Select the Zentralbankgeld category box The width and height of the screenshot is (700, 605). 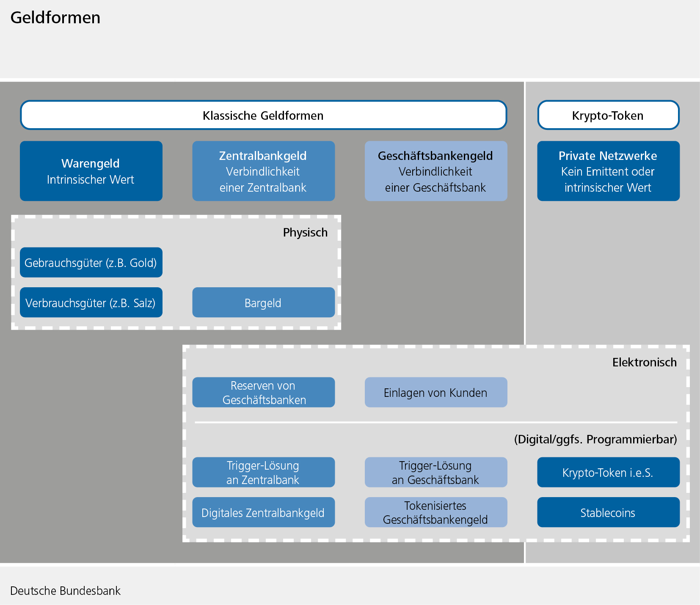[x=263, y=171]
